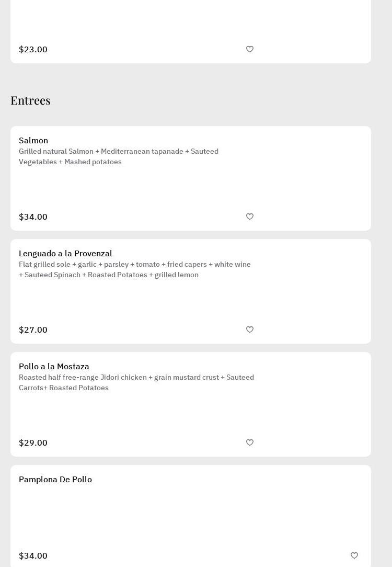Screen dimensions: 392x567
Task: Toggle the heart beside the $23.00 item
Action: click(250, 49)
